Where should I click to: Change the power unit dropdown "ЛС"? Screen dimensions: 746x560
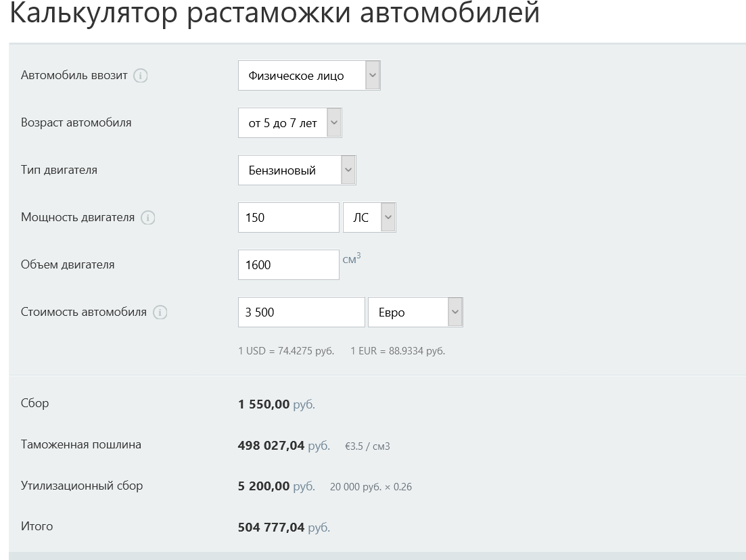369,218
